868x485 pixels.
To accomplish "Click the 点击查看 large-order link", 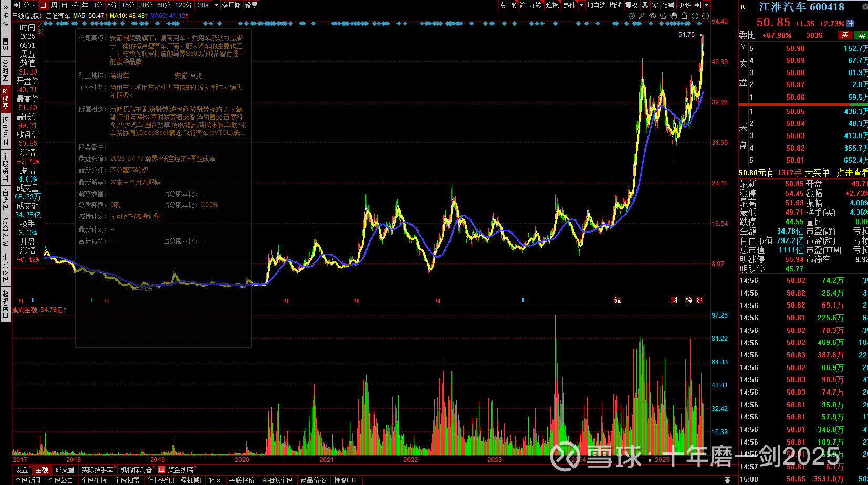I will point(852,173).
